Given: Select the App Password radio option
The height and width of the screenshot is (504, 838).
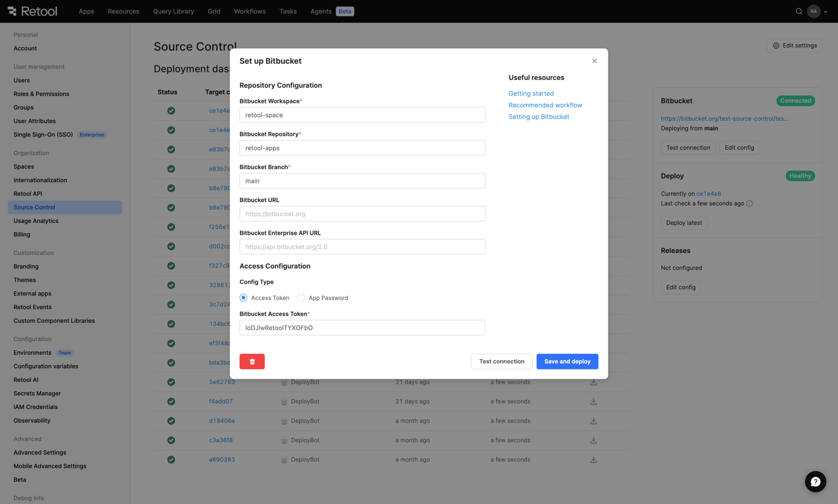Looking at the screenshot, I should 301,298.
